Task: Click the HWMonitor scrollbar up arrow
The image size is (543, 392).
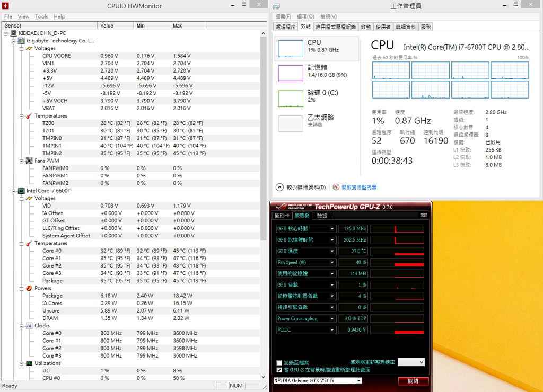Action: 263,33
